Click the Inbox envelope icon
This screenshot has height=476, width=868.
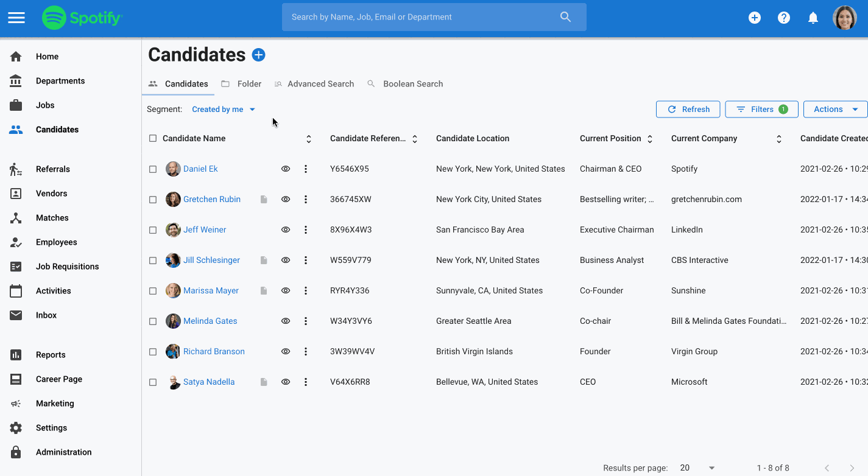pos(16,315)
